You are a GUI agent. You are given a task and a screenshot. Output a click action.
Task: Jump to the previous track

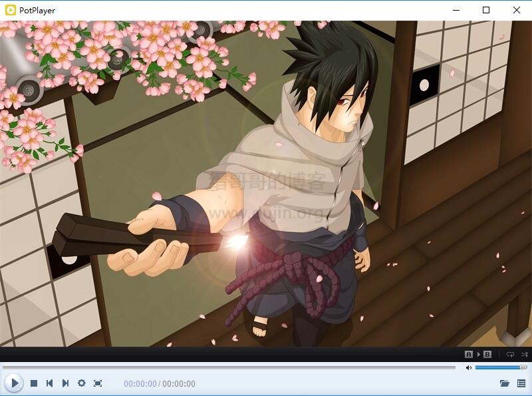click(49, 383)
